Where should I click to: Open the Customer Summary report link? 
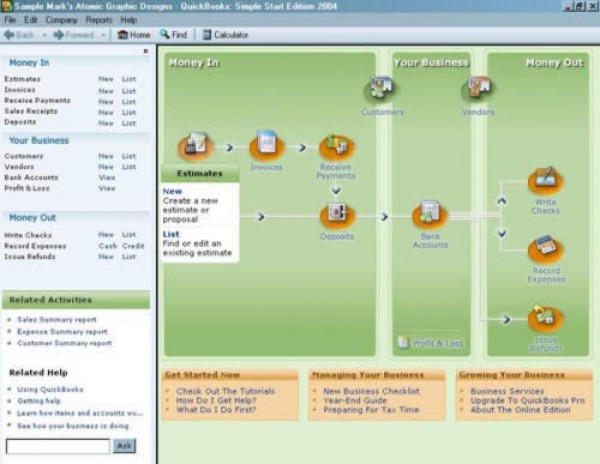[64, 343]
